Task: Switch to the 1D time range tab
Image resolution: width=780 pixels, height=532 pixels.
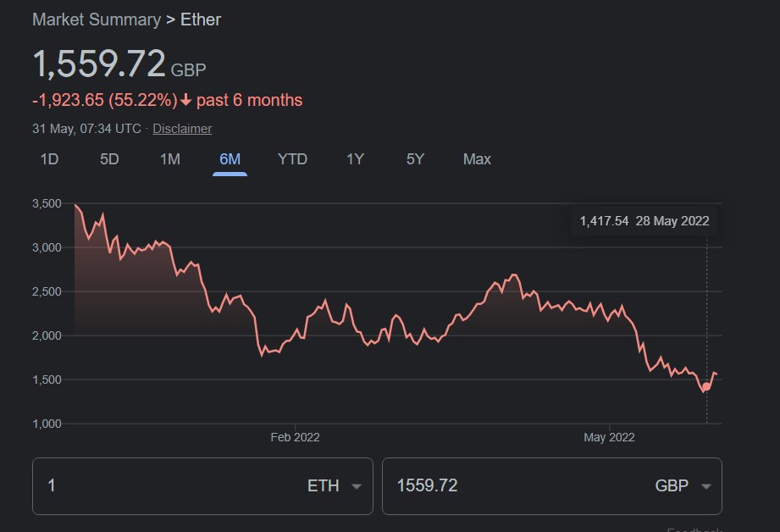Action: tap(50, 159)
